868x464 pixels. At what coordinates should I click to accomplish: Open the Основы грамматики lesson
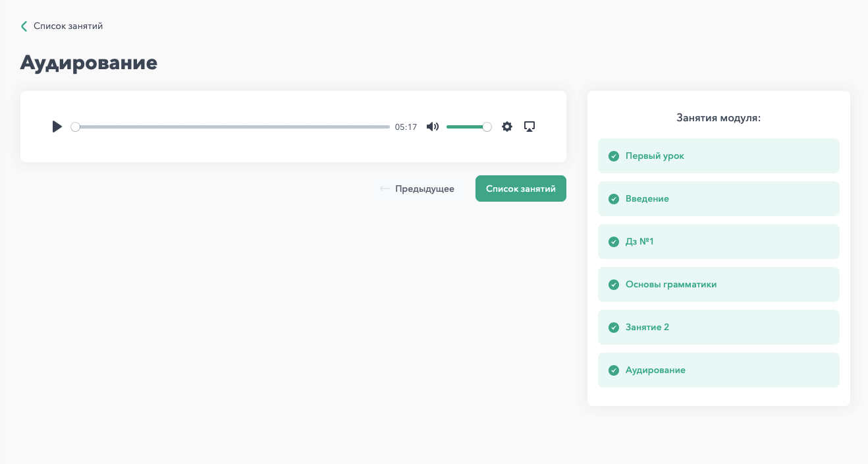(x=719, y=285)
